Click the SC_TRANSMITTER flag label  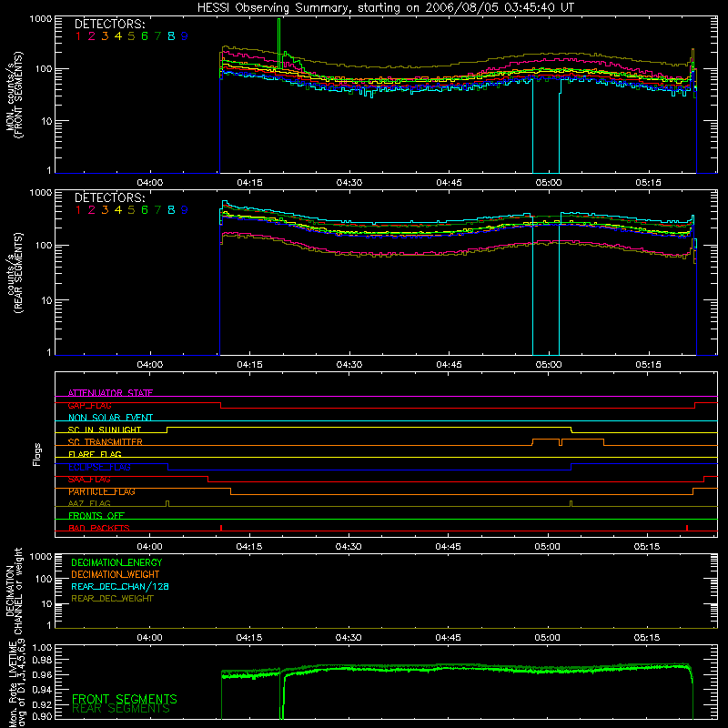pyautogui.click(x=105, y=442)
